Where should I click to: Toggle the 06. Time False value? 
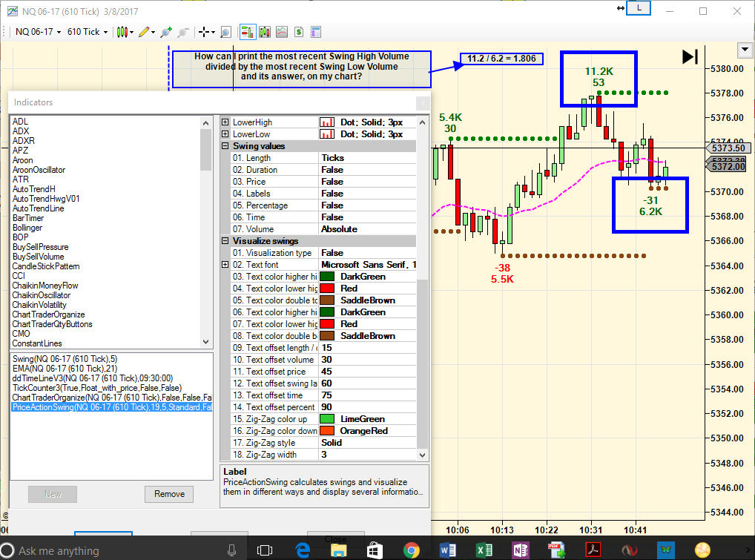point(367,217)
